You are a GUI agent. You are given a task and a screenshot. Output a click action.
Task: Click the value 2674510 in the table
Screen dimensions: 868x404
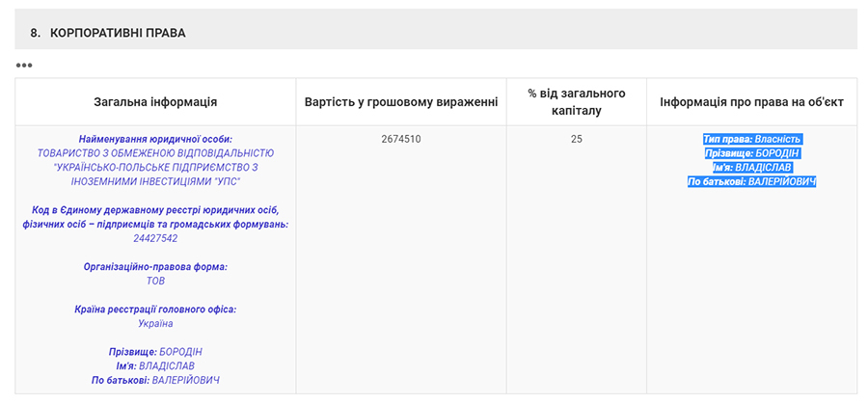click(401, 139)
